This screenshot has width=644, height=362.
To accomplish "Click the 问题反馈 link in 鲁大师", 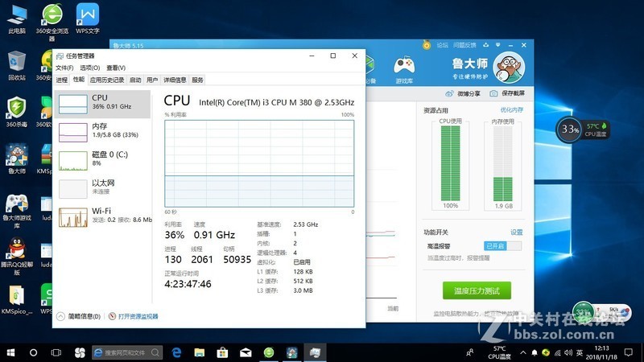I will (x=464, y=45).
